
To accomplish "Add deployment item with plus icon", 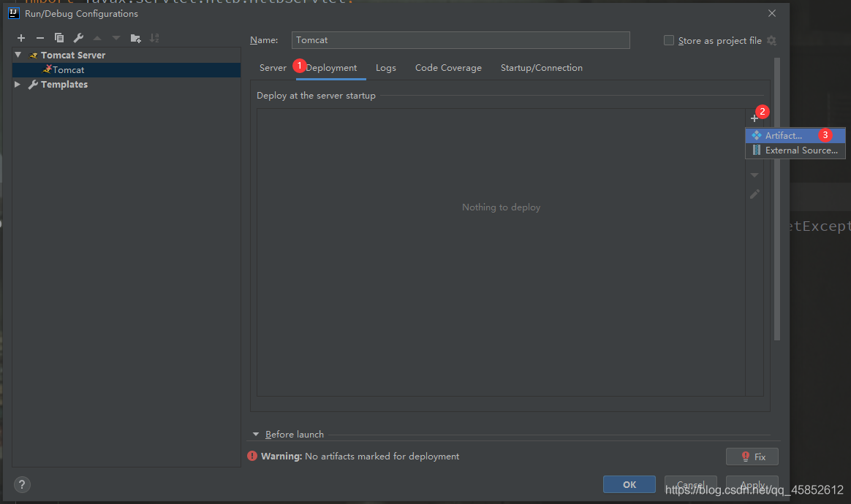I will (754, 118).
